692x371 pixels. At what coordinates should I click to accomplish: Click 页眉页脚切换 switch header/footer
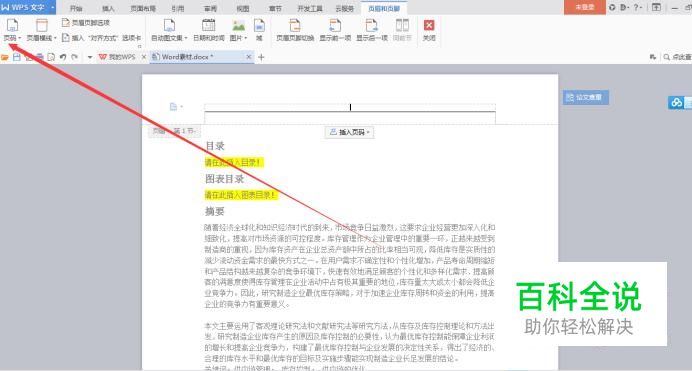[295, 30]
